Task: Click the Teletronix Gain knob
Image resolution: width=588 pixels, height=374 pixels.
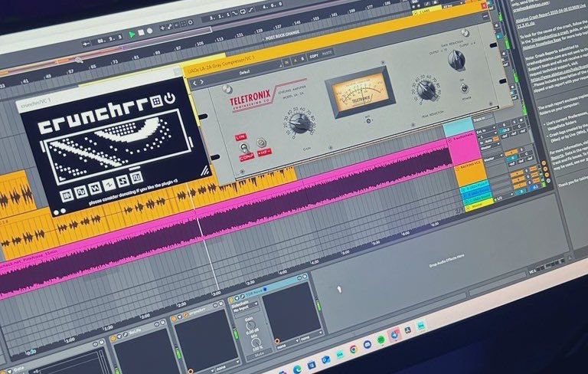Action: [x=300, y=123]
